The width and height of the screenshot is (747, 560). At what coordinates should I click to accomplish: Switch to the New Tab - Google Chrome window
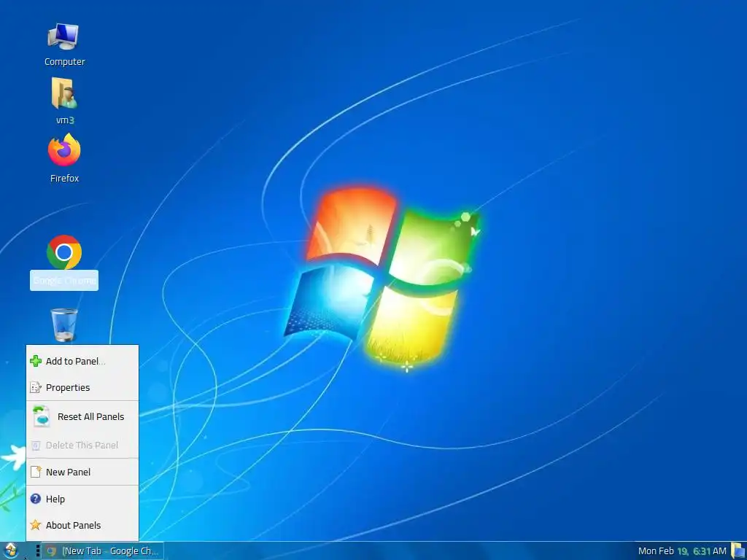tap(102, 551)
